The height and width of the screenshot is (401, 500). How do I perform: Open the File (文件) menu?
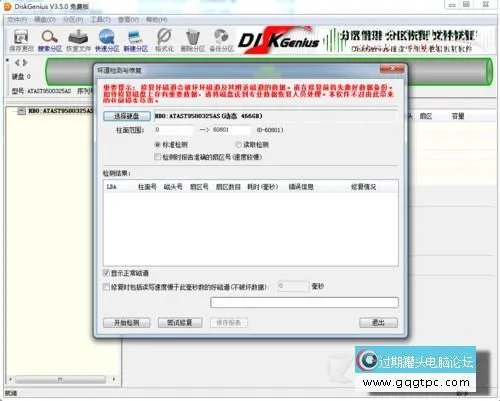tap(17, 20)
